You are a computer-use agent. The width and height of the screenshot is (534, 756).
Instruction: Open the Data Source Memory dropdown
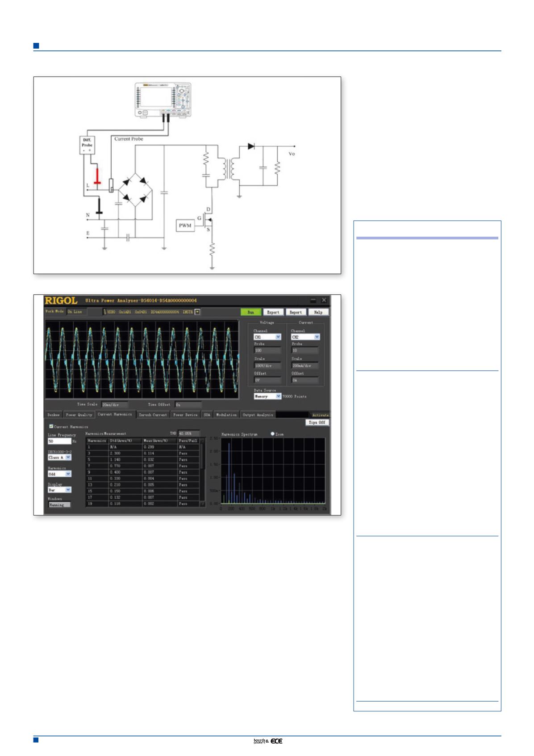(279, 396)
